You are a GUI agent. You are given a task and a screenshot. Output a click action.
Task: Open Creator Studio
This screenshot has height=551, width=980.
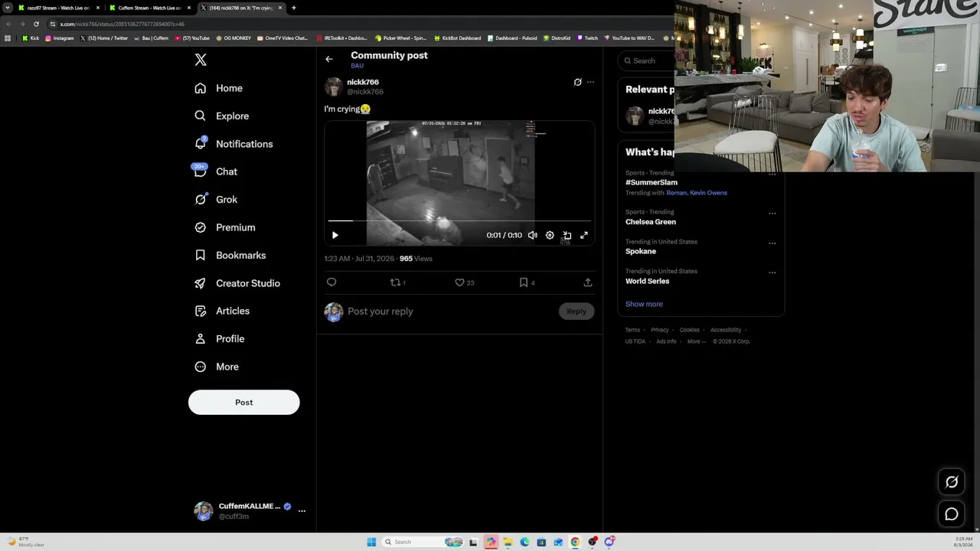pos(237,283)
